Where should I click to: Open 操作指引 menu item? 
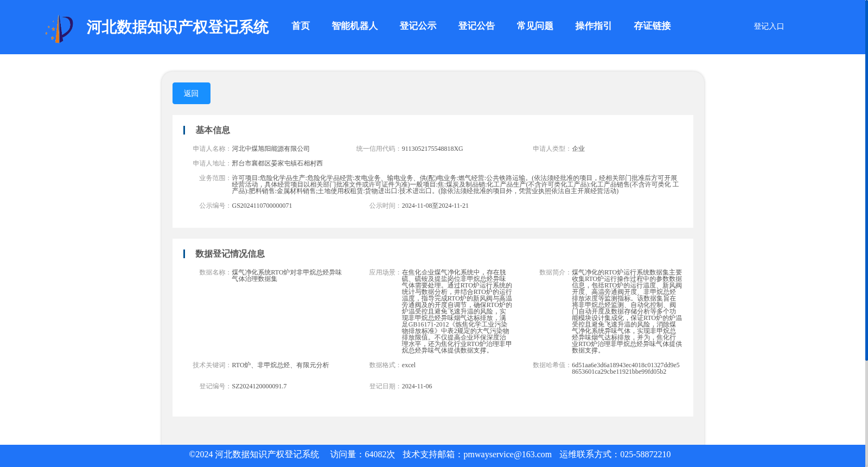(x=593, y=26)
